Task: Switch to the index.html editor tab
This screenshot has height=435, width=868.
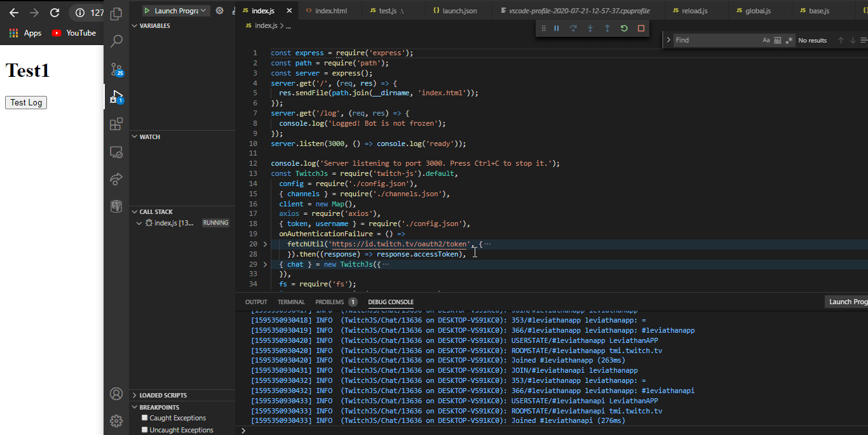Action: pyautogui.click(x=331, y=11)
